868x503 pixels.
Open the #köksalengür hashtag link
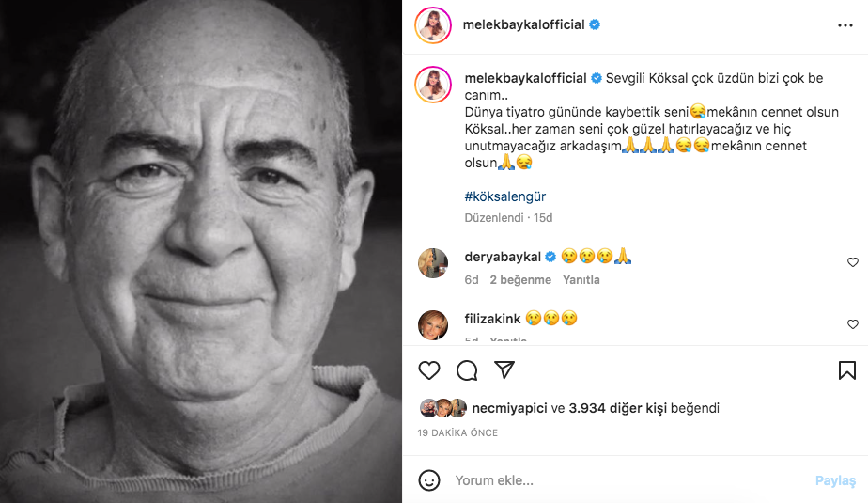(504, 196)
